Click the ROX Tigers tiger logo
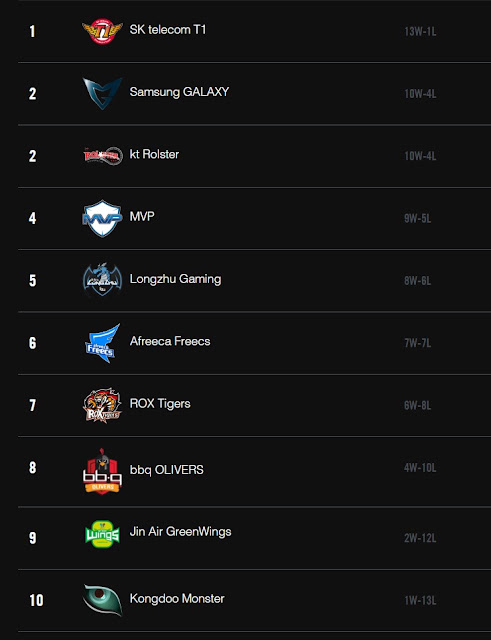 coord(102,405)
